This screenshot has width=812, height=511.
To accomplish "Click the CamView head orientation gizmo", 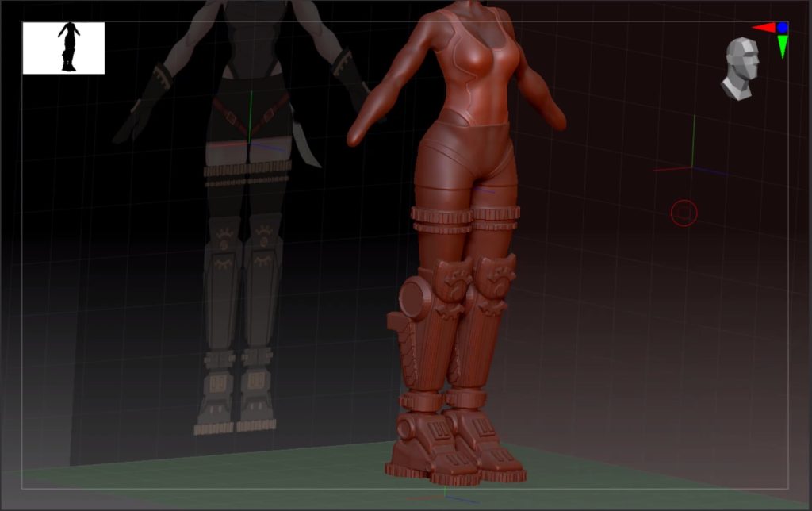I will click(x=741, y=68).
